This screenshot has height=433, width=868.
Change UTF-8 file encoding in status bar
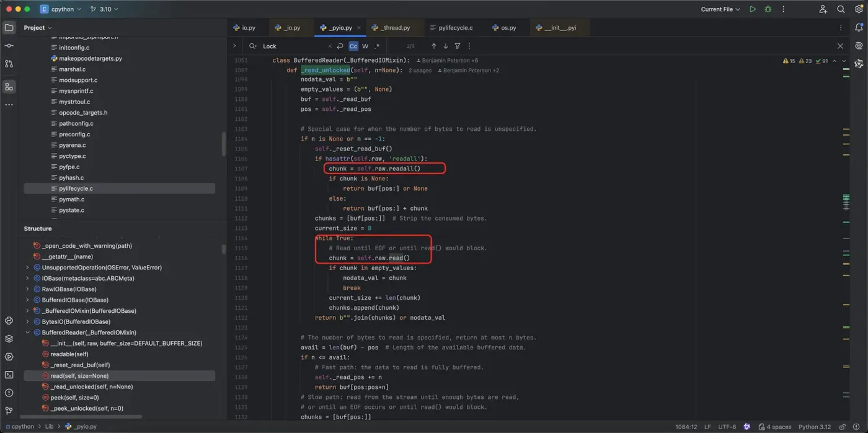[727, 427]
